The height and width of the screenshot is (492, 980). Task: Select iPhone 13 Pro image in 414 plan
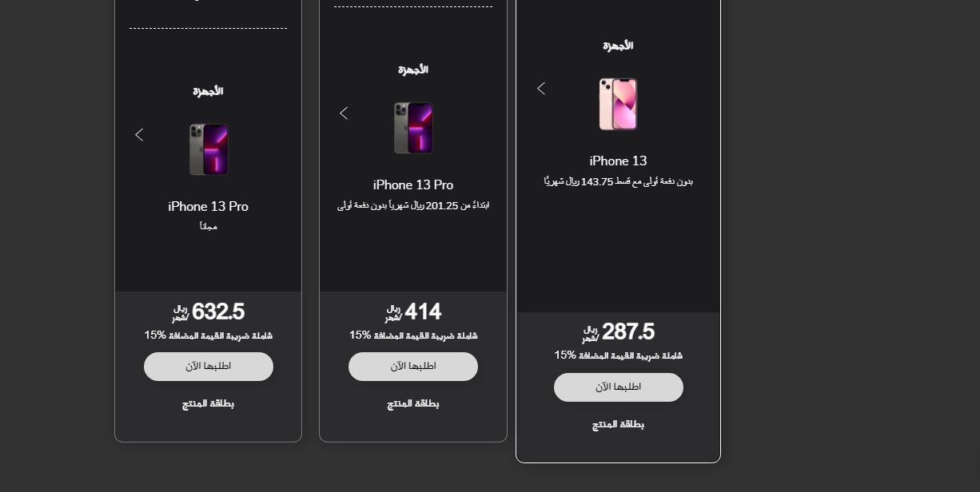(413, 128)
